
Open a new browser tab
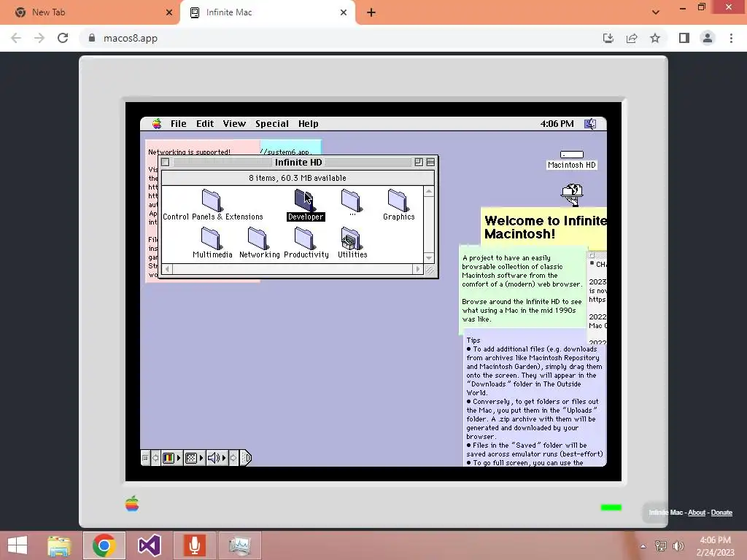[x=371, y=12]
